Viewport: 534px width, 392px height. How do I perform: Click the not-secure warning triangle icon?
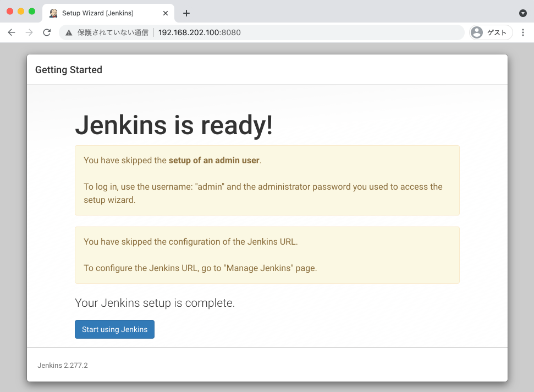69,32
